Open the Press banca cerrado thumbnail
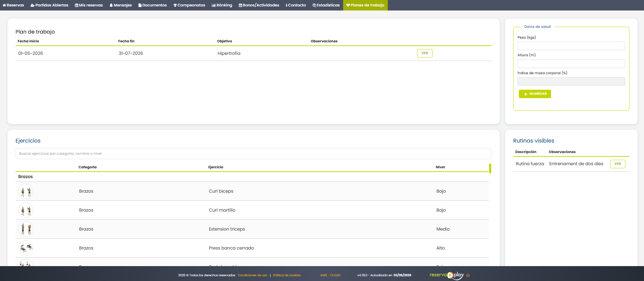The width and height of the screenshot is (644, 281). 26,248
